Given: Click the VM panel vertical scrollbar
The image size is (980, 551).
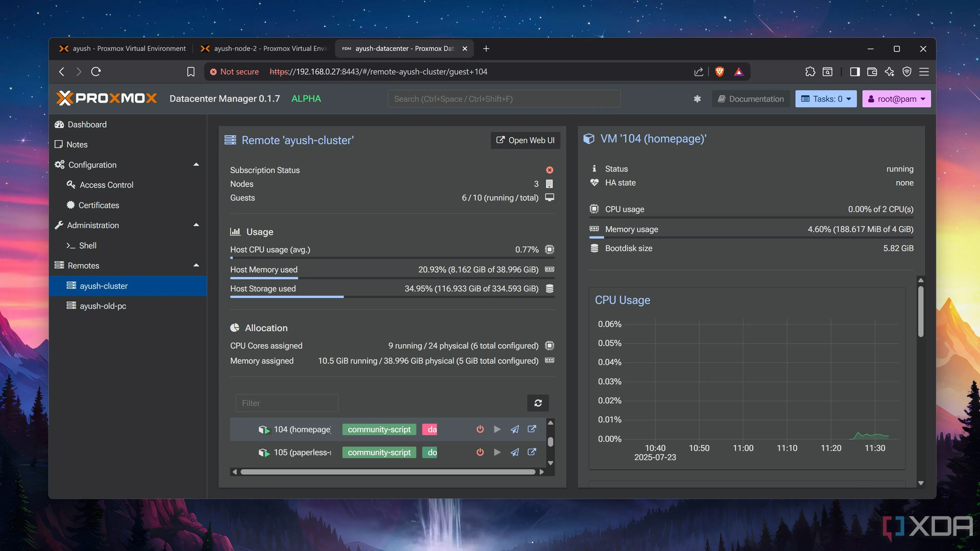Looking at the screenshot, I should click(921, 312).
